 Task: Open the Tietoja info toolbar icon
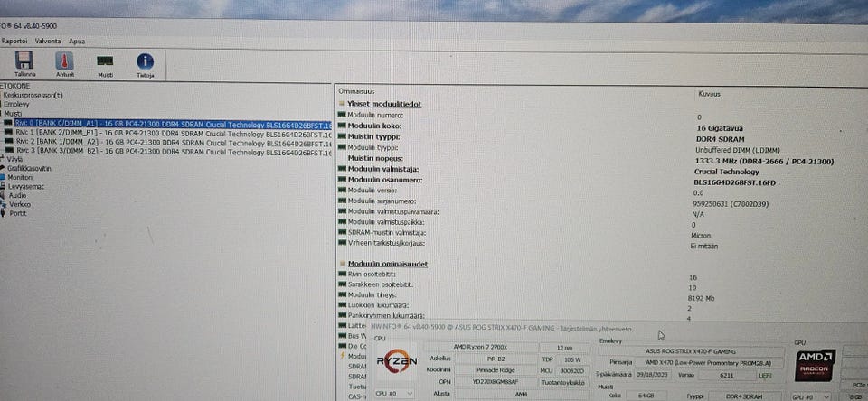pos(145,61)
